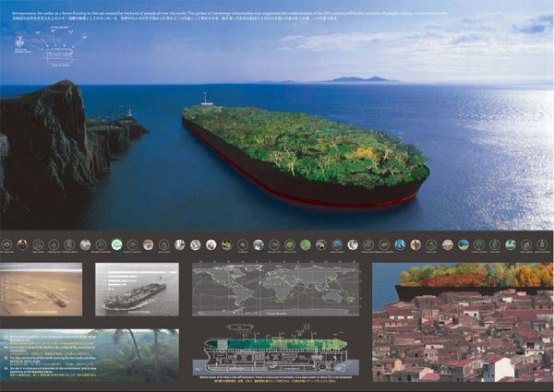Viewport: 554px width, 392px height.
Task: Select the green-and-white logo circle icon
Action: 116,244
